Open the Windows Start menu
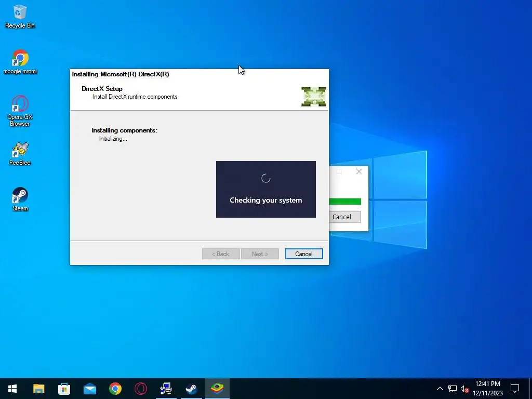The width and height of the screenshot is (532, 399). coord(12,389)
